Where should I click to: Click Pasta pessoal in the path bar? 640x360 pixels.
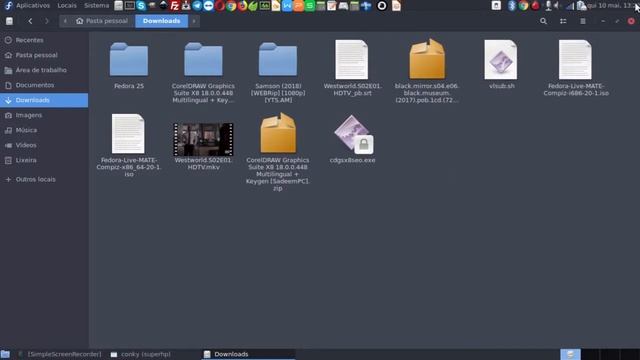[x=102, y=21]
